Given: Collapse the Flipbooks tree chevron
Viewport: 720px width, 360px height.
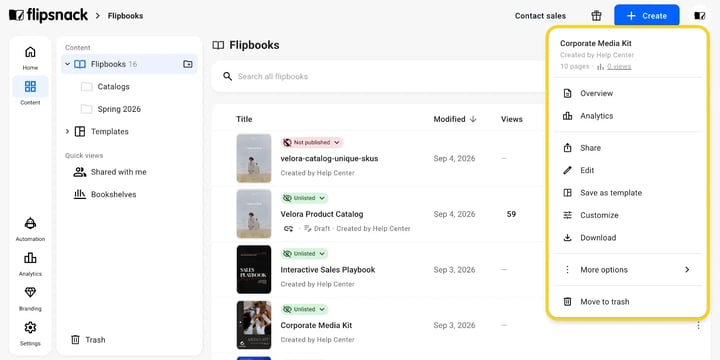Looking at the screenshot, I should [68, 64].
